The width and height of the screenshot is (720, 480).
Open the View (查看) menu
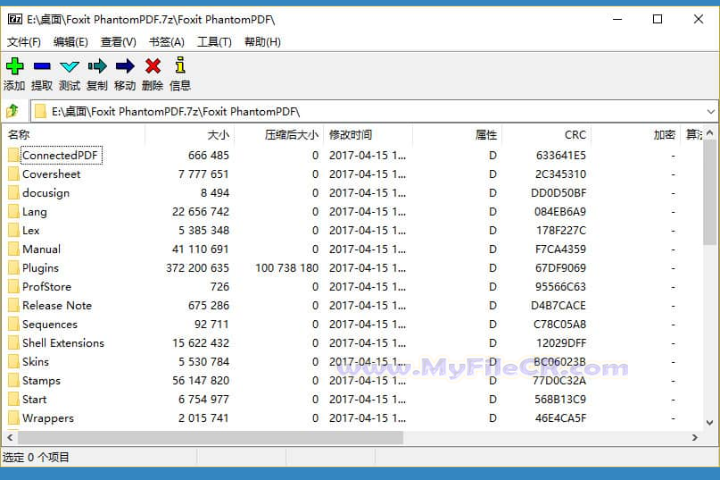pos(118,42)
